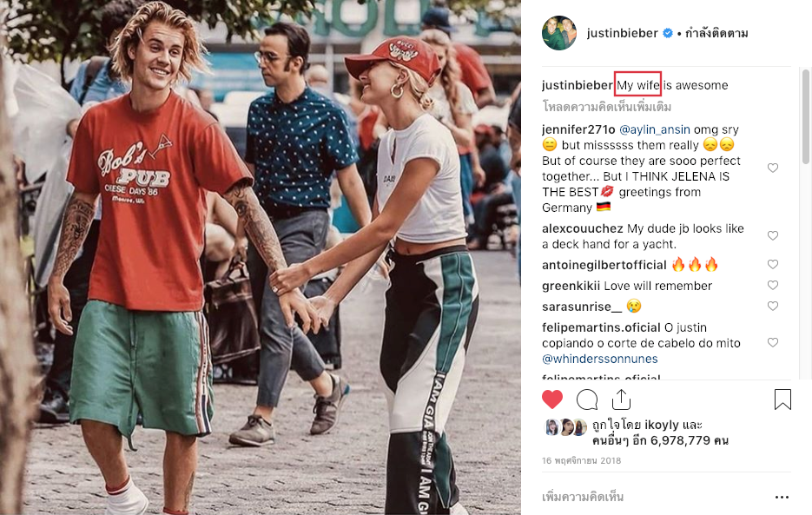
Task: Open the @whinderssonnunes mention
Action: point(600,359)
